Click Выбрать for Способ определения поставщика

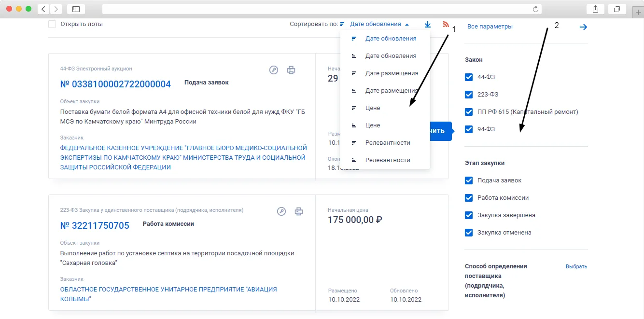pos(576,267)
